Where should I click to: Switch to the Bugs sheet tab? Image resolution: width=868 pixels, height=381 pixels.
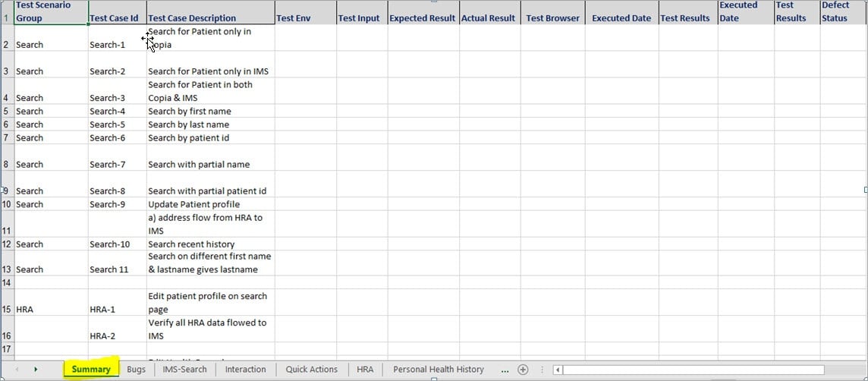tap(137, 370)
